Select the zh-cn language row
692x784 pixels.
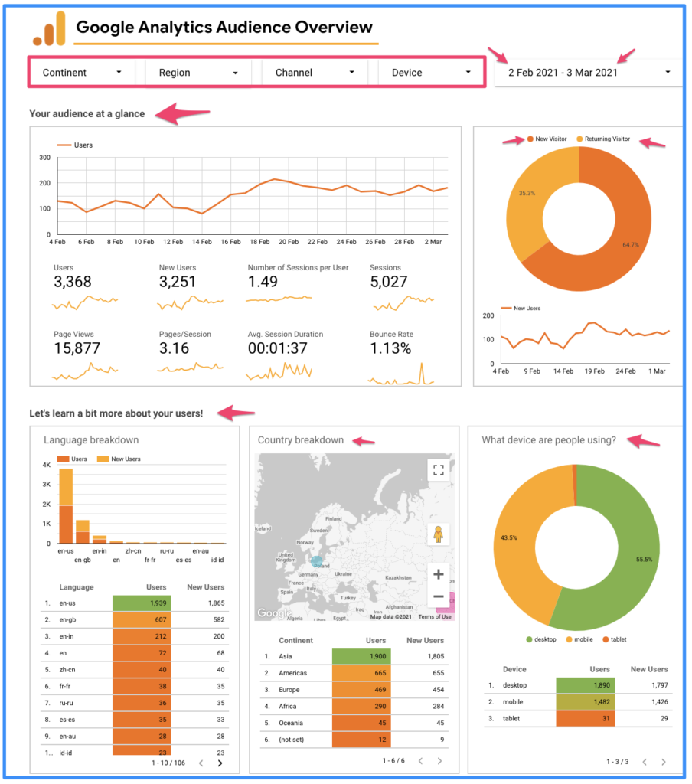point(135,669)
